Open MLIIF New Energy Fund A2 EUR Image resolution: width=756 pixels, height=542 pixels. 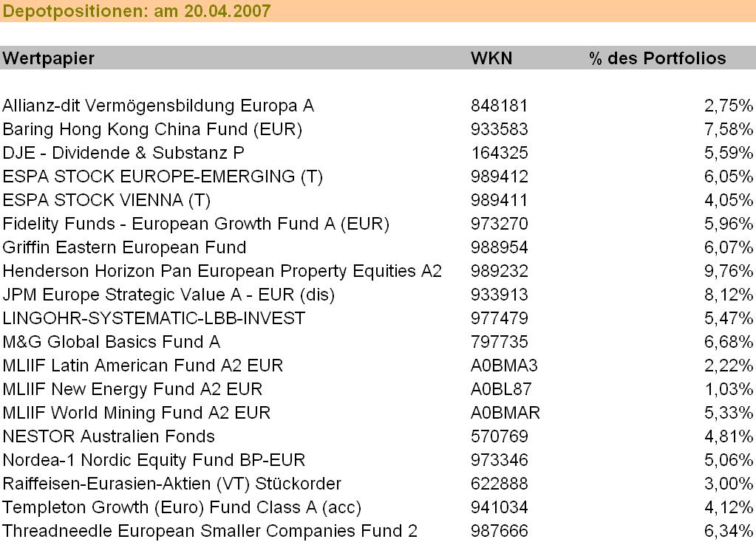132,389
